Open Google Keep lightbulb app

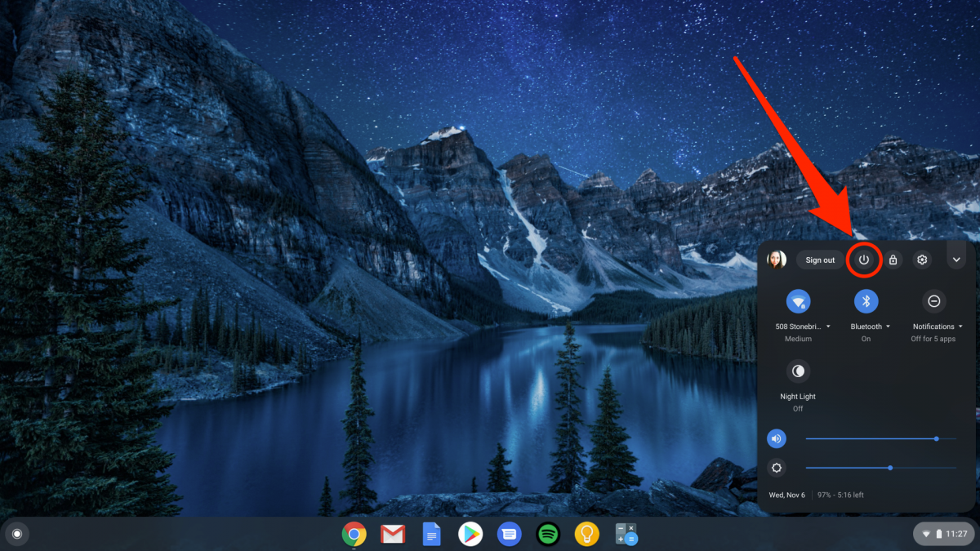pos(587,535)
